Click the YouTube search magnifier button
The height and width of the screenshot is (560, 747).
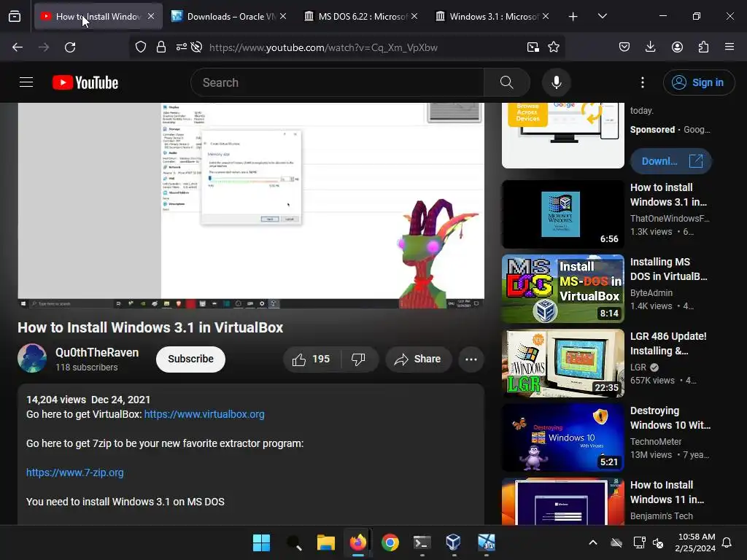click(x=507, y=82)
